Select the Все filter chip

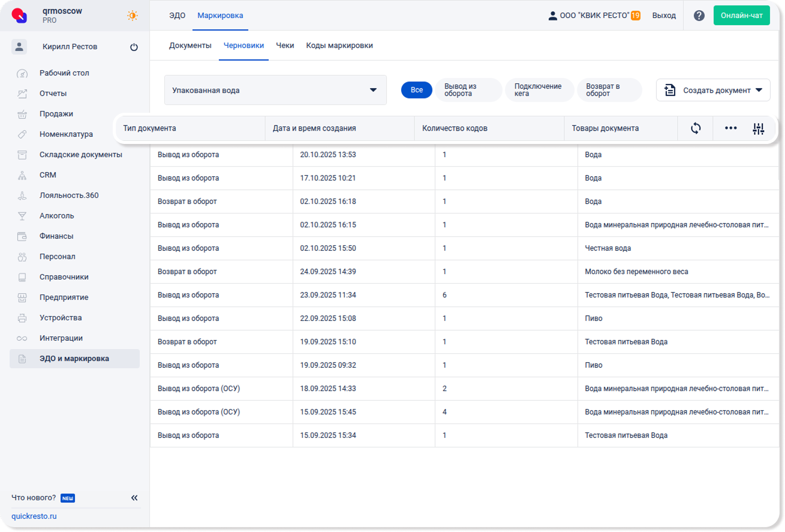416,90
